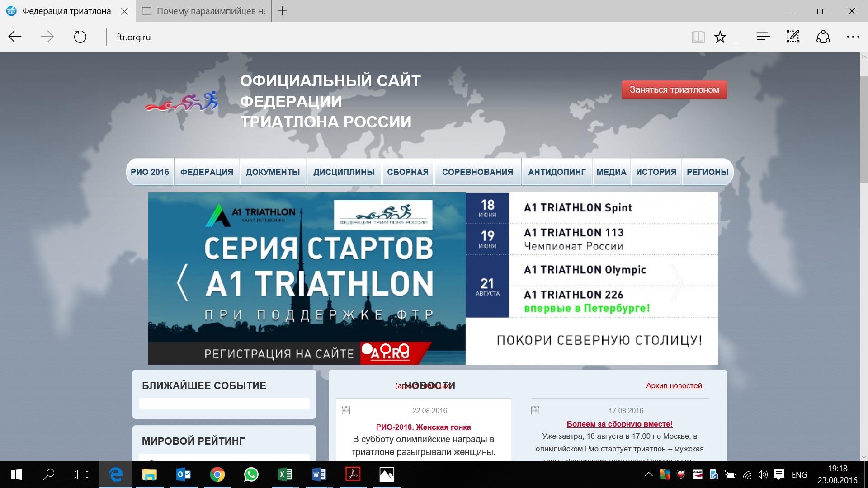Select third banner slide dot

404,349
